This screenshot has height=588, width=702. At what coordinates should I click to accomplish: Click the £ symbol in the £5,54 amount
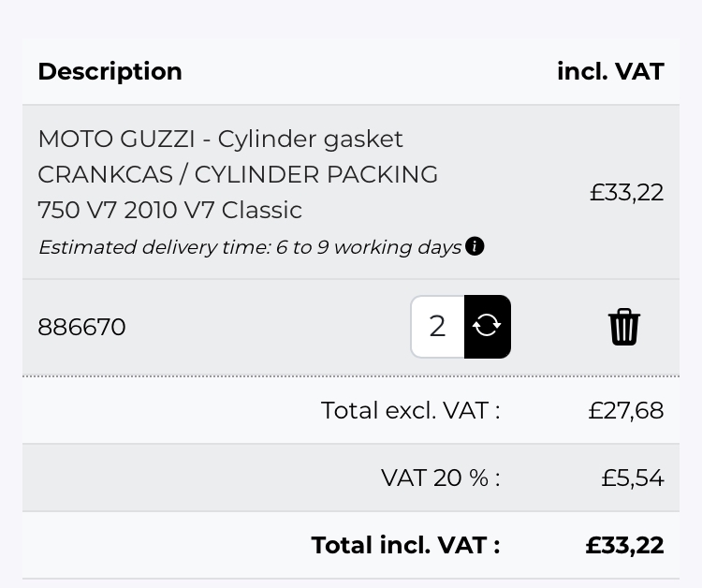tap(609, 478)
